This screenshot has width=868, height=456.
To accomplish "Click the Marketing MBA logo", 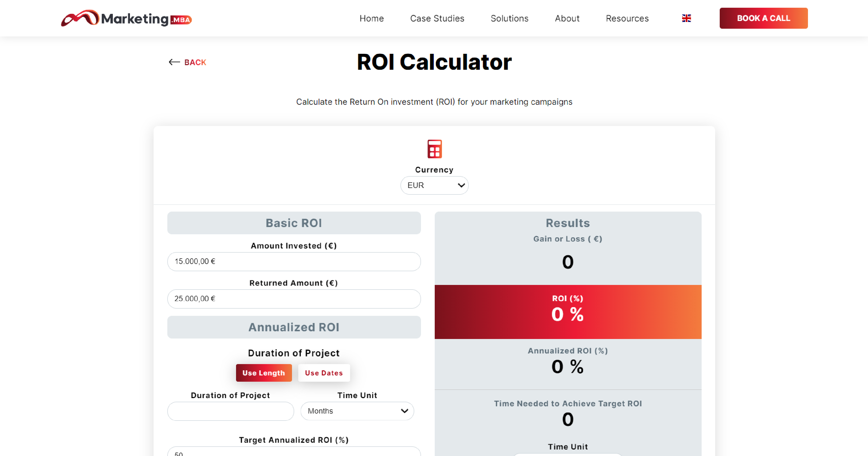I will [126, 18].
